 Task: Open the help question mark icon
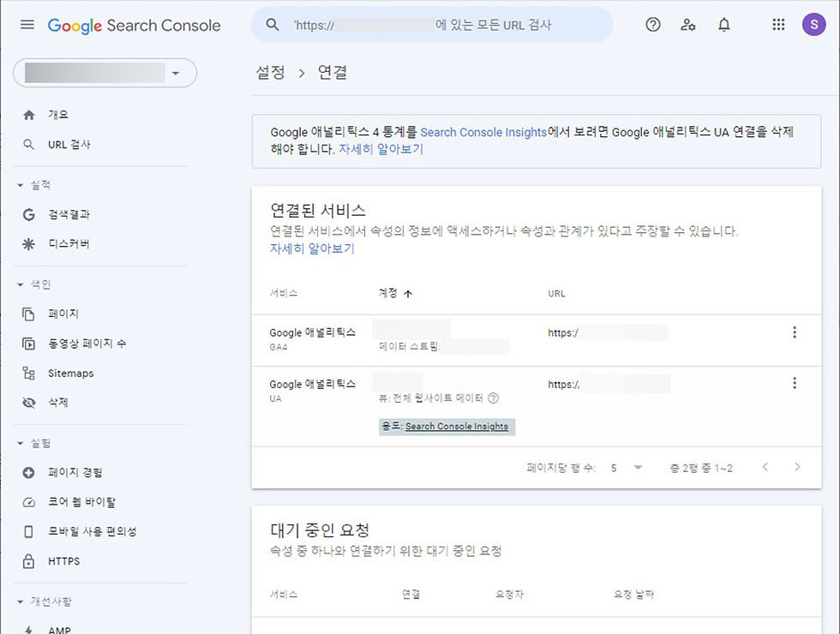tap(652, 25)
